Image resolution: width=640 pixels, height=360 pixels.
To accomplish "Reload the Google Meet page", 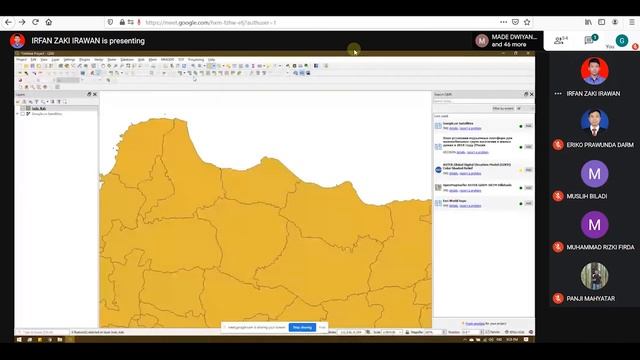I will 36,22.
